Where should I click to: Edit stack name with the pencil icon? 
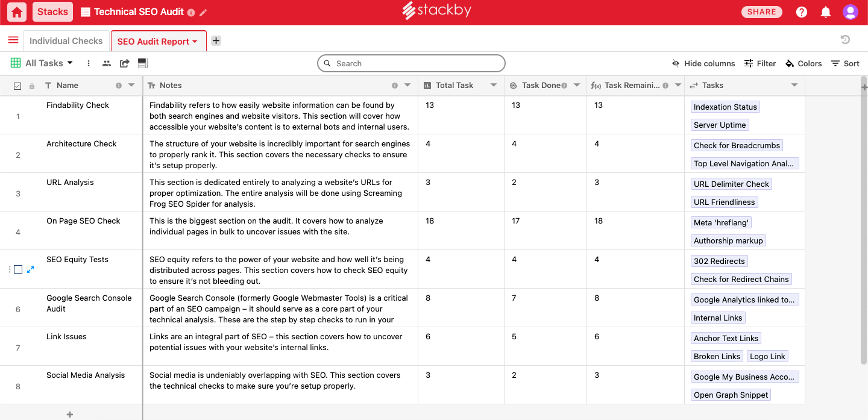[203, 12]
